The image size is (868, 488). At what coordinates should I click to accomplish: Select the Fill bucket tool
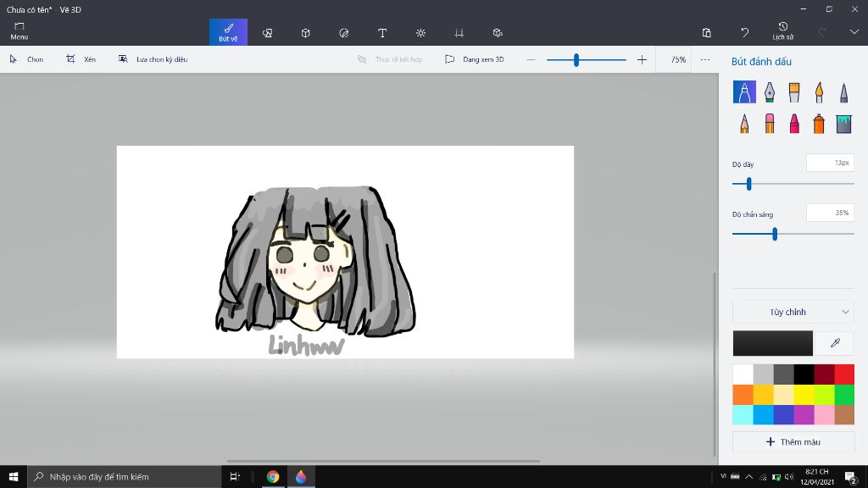point(843,124)
